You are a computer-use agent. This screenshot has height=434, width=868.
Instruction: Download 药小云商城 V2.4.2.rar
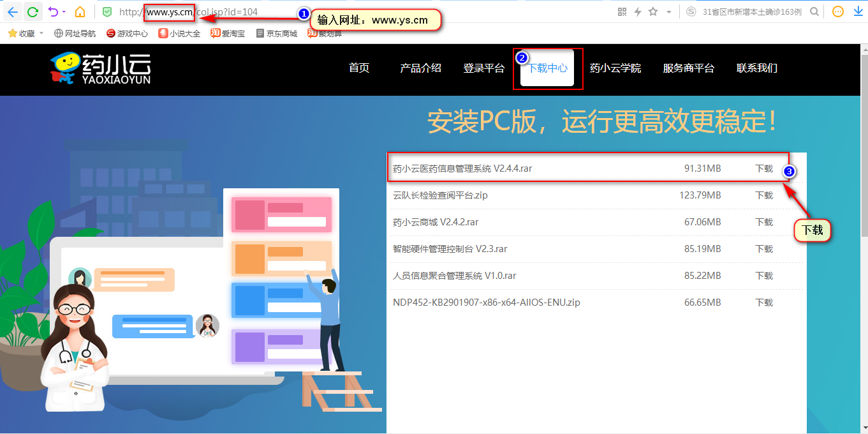[x=764, y=222]
